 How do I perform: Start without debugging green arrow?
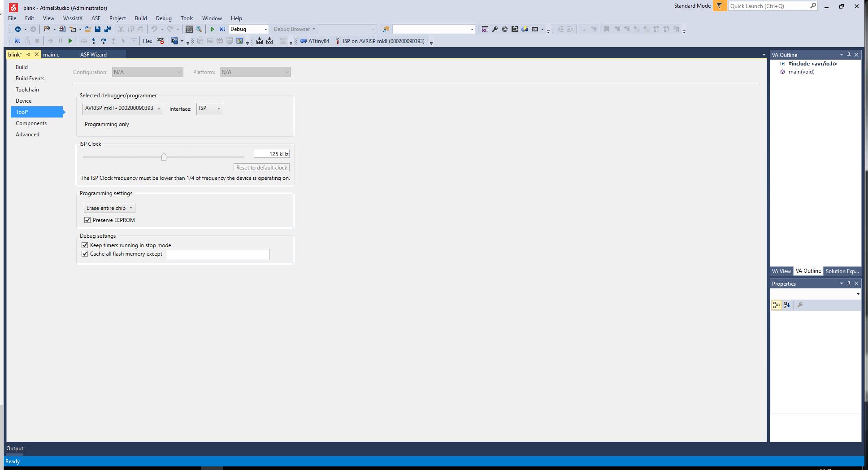coord(212,29)
